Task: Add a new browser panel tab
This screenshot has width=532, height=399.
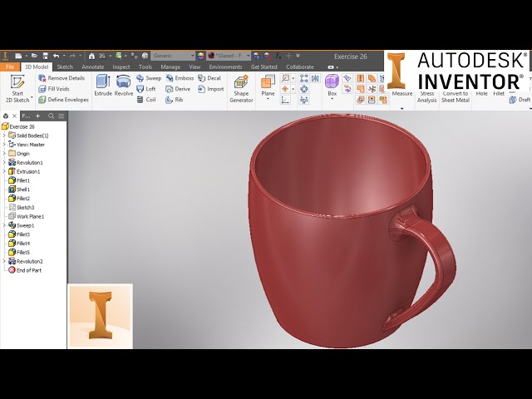Action: coord(37,116)
